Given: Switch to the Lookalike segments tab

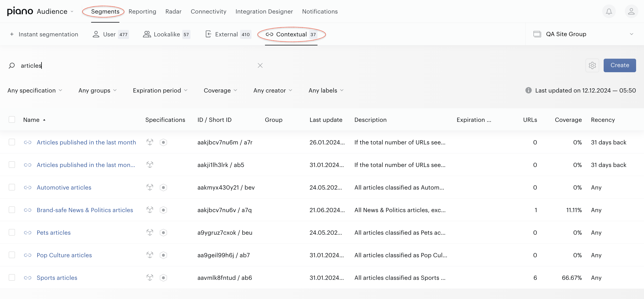Looking at the screenshot, I should [167, 34].
